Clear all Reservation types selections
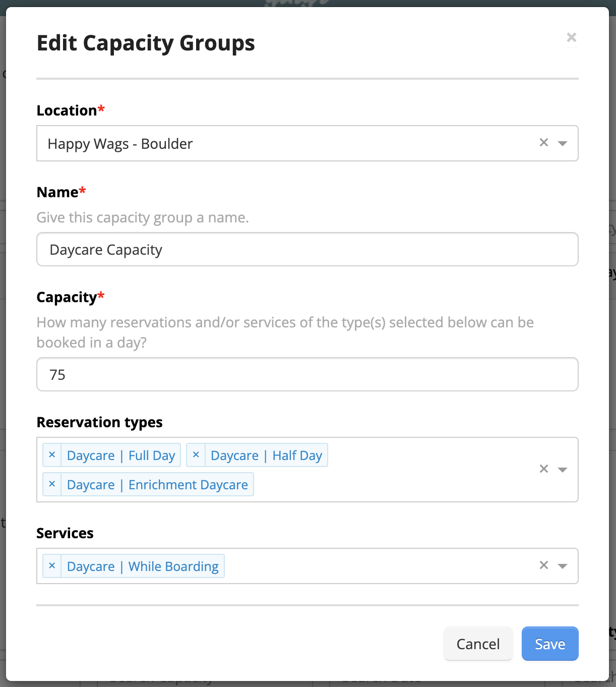 (x=543, y=469)
